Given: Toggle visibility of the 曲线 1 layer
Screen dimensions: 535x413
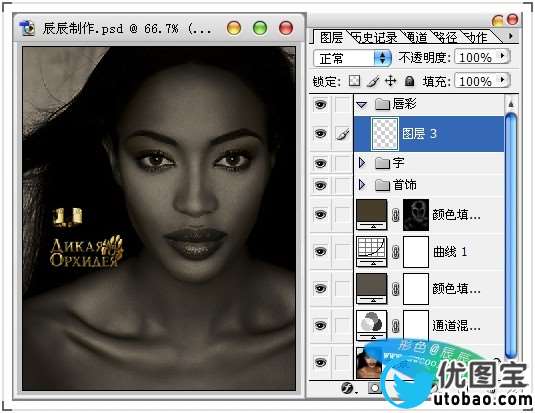Looking at the screenshot, I should click(320, 252).
